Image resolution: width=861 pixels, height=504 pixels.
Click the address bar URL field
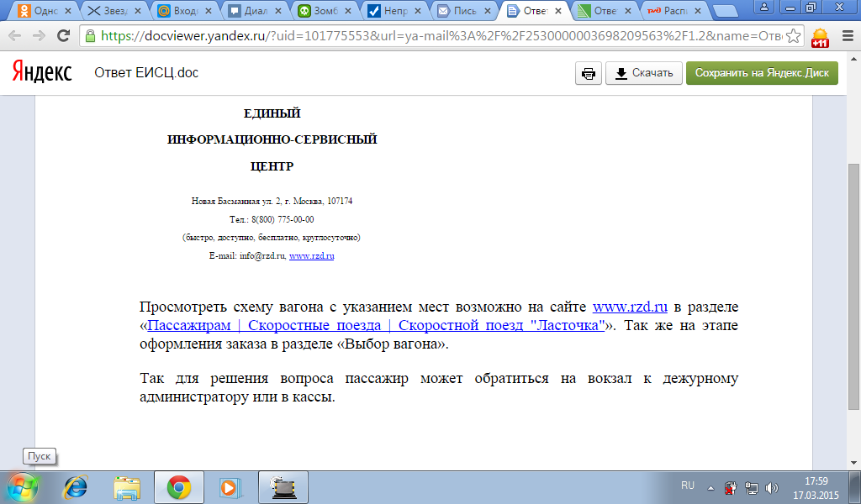437,37
